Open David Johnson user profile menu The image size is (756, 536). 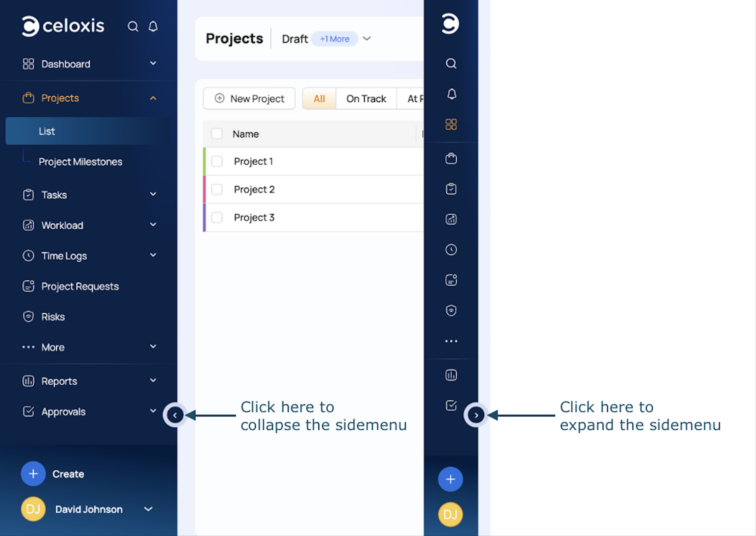(x=89, y=509)
